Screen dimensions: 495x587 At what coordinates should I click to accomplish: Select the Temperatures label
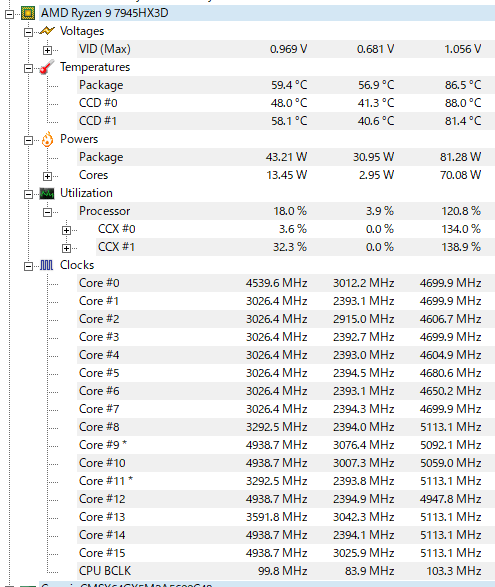(x=95, y=67)
